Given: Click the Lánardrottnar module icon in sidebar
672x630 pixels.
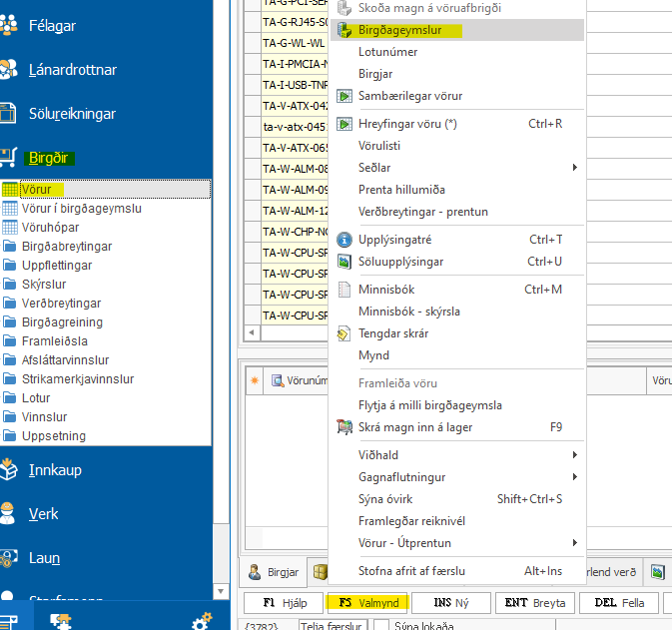Looking at the screenshot, I should [x=10, y=70].
